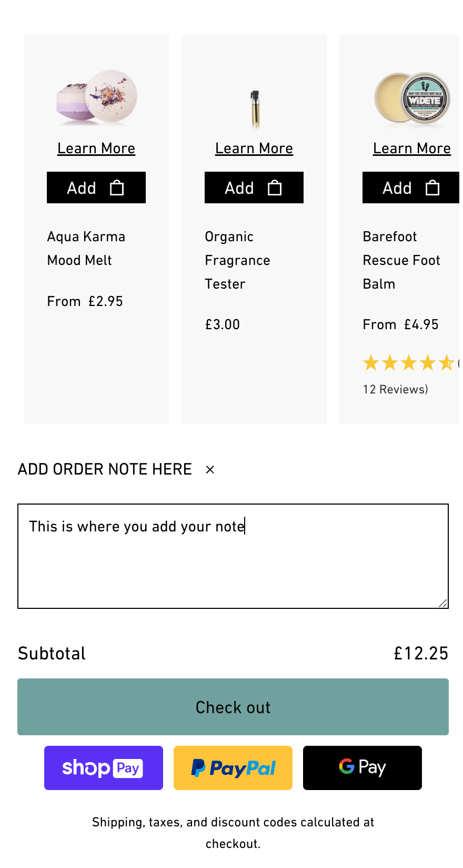Click the Organic Fragrance Tester product title

pyautogui.click(x=237, y=260)
